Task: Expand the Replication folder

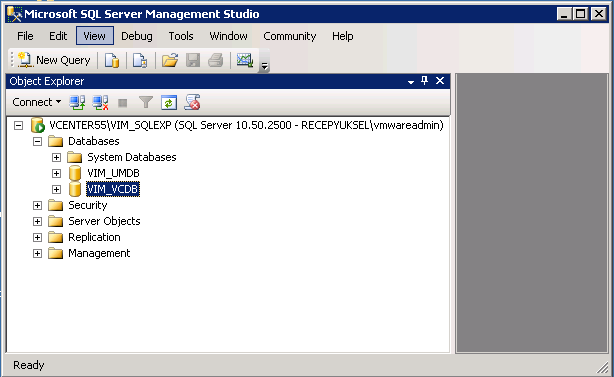Action: [37, 238]
